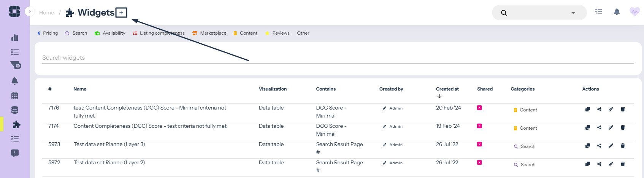Image resolution: width=644 pixels, height=178 pixels.
Task: Expand the sidebar with the chevron button
Action: (x=30, y=11)
